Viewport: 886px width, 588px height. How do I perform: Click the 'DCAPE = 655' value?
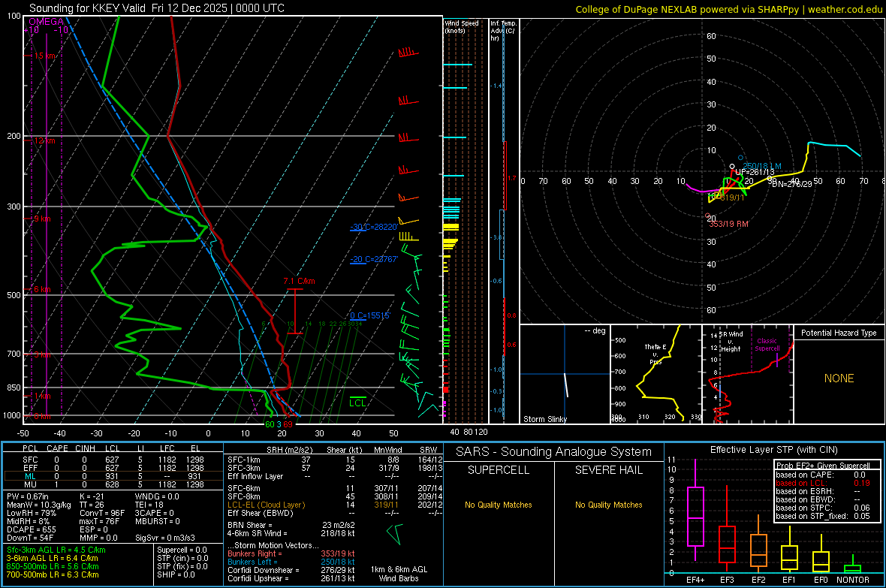pos(31,529)
